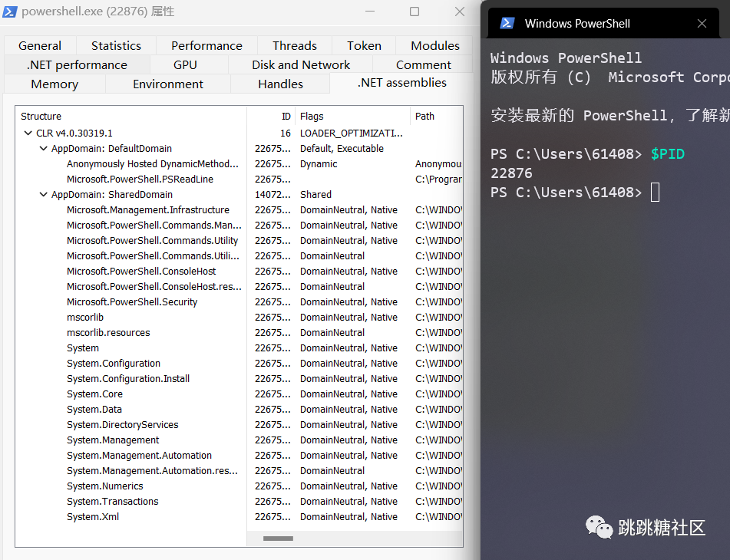Screen dimensions: 730x560
Task: Click the LOADER_OPTIMIZATI... flags cell
Action: pos(352,133)
